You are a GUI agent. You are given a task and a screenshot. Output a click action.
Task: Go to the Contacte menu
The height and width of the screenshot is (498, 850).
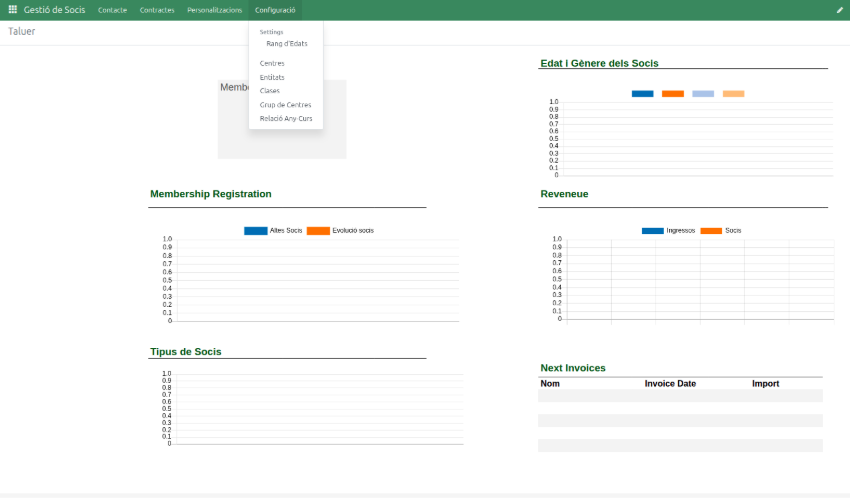tap(112, 10)
